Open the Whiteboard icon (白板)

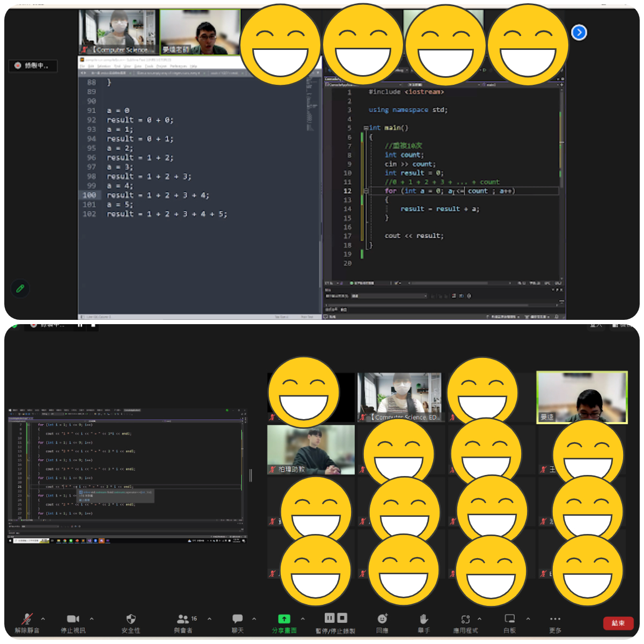[x=510, y=619]
